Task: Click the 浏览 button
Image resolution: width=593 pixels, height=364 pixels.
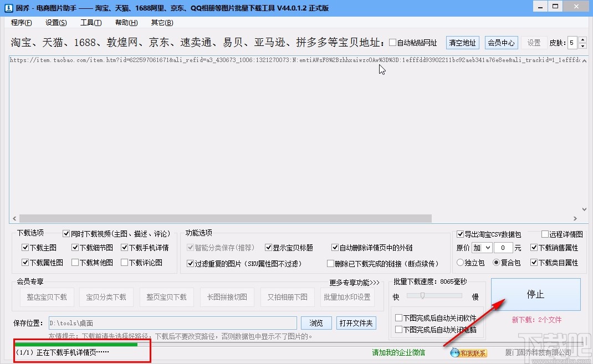Action: click(316, 323)
